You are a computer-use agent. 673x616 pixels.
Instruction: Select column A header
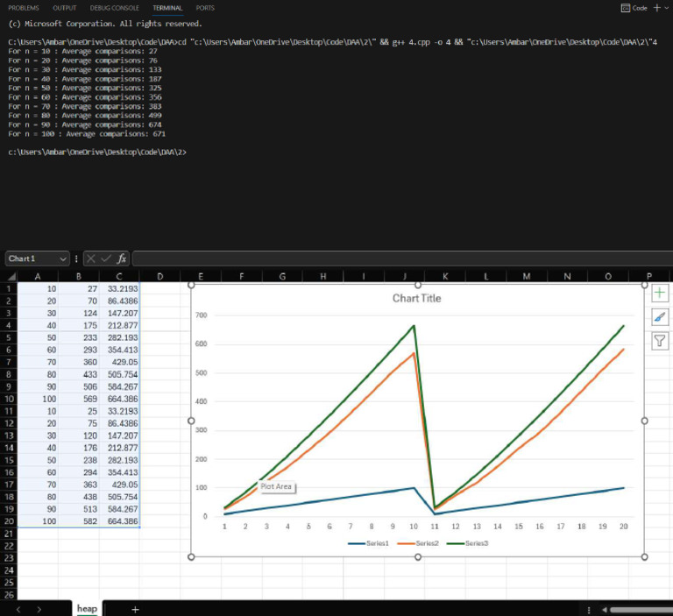38,277
